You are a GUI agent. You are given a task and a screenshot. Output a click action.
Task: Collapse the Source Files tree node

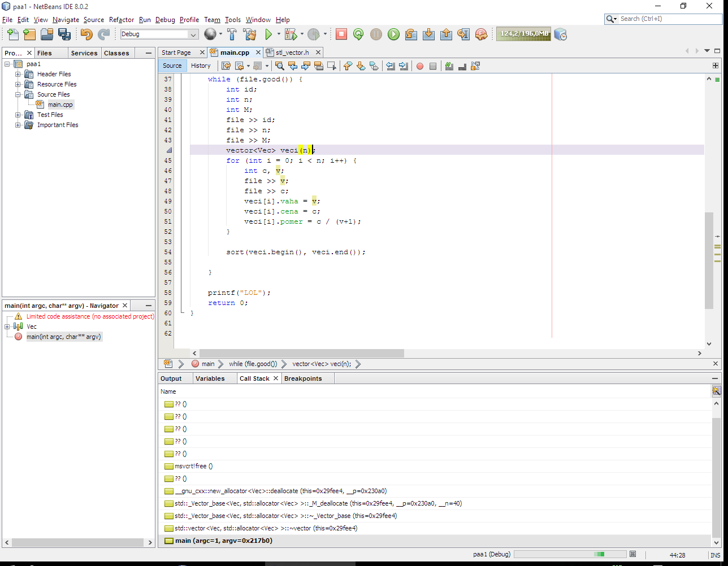tap(18, 94)
